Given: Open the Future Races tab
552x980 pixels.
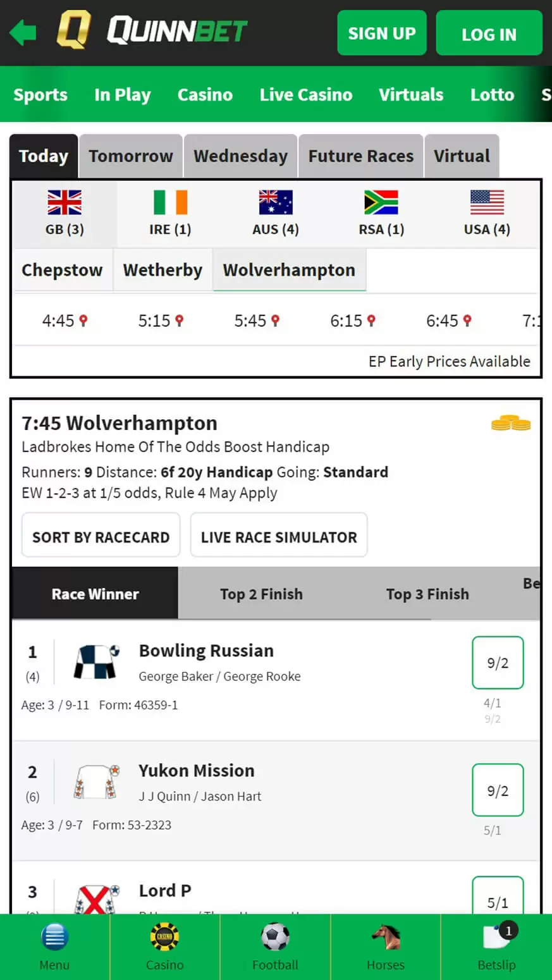Looking at the screenshot, I should click(360, 156).
